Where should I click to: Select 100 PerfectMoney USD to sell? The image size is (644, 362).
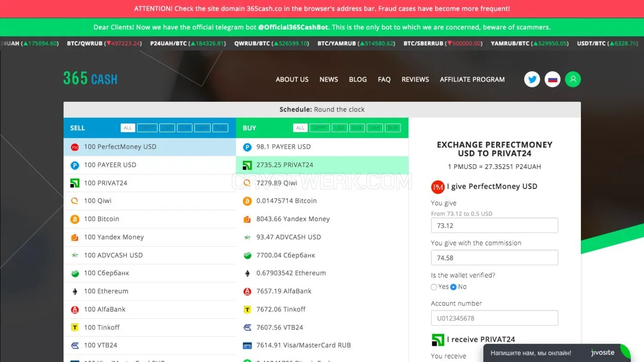tap(149, 147)
